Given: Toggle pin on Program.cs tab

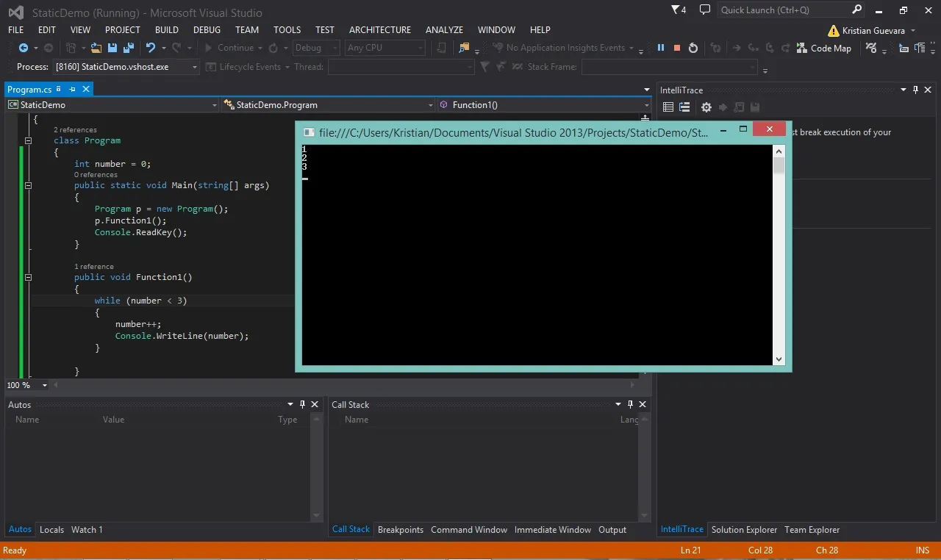Looking at the screenshot, I should coord(72,89).
